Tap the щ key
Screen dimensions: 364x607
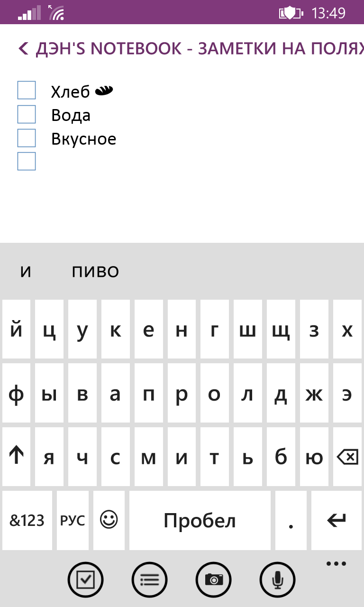pos(281,329)
